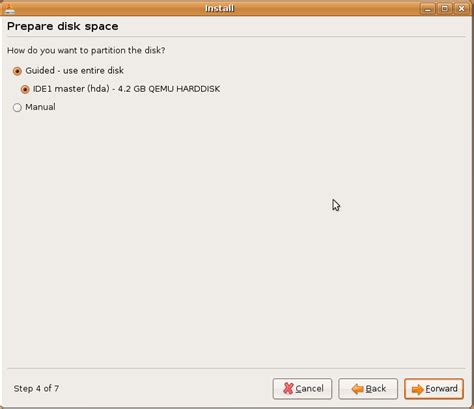
Task: Click the Cancel button
Action: click(x=302, y=389)
